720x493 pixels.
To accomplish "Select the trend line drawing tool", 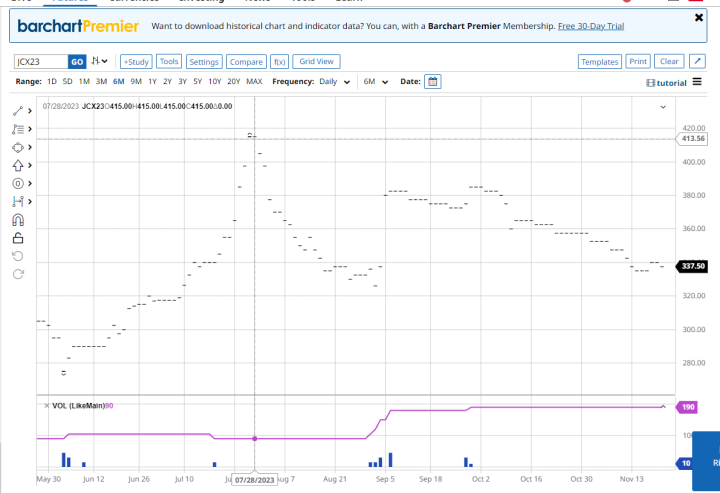I will pos(17,111).
